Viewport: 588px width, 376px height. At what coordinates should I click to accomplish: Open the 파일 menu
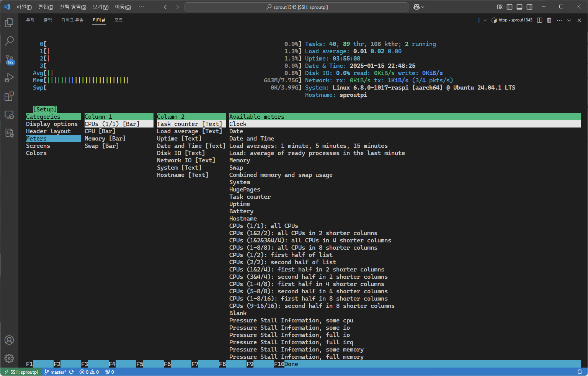pos(24,7)
